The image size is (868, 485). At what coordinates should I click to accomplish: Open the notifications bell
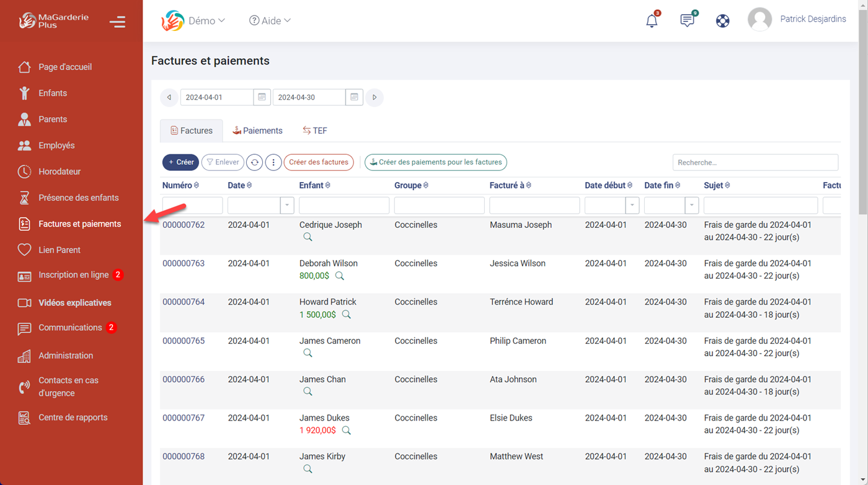point(652,20)
